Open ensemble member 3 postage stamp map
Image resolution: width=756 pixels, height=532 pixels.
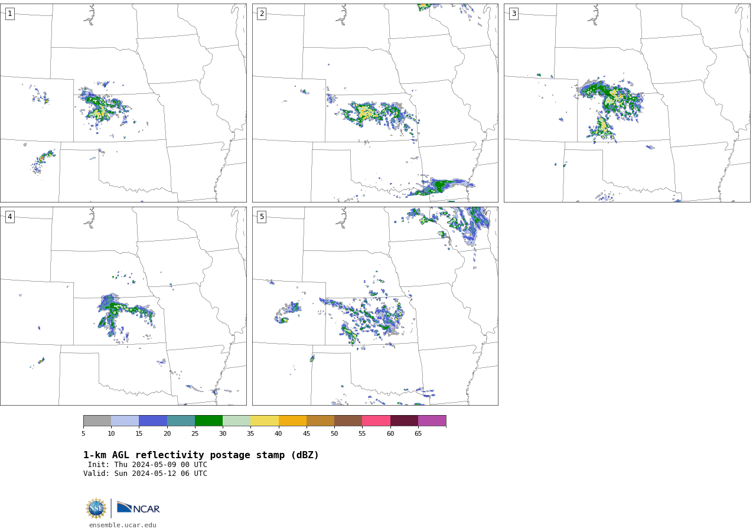[x=627, y=103]
